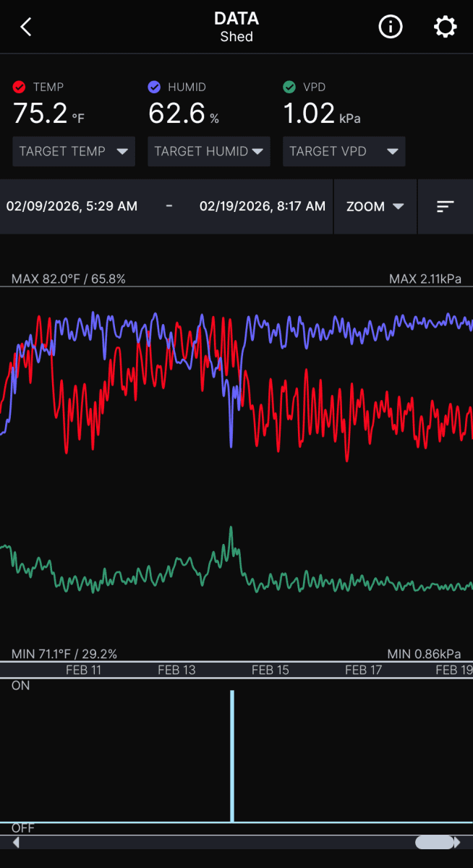Click the FEB 15 axis label
Screen dimensions: 473x868
tap(270, 671)
